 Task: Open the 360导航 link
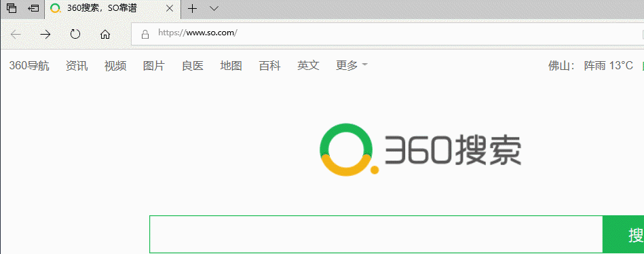(x=29, y=66)
